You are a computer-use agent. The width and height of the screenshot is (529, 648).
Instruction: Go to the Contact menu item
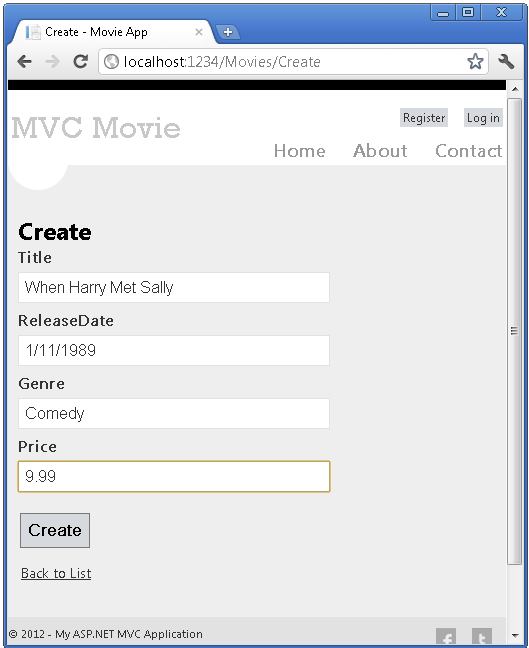click(x=469, y=151)
